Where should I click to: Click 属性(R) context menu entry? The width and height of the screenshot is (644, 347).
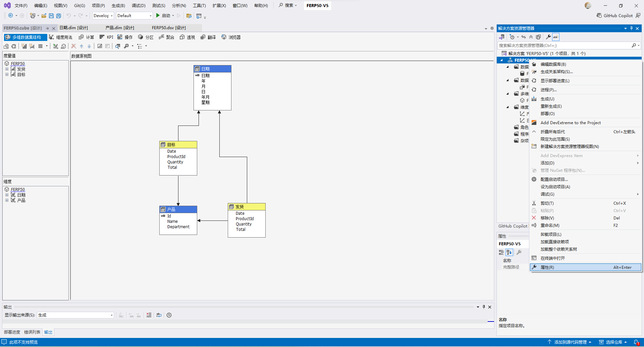click(x=585, y=267)
